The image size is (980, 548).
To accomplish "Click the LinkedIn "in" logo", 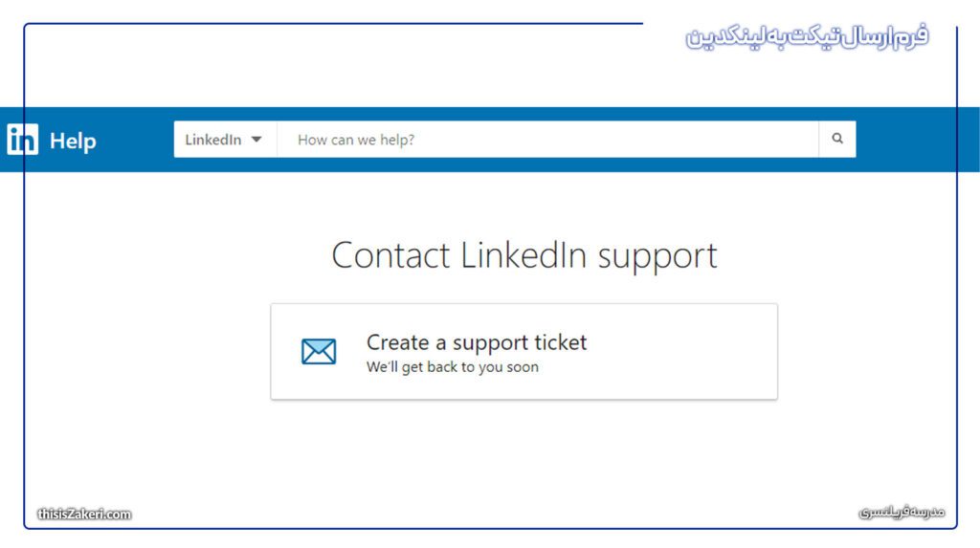I will 23,140.
